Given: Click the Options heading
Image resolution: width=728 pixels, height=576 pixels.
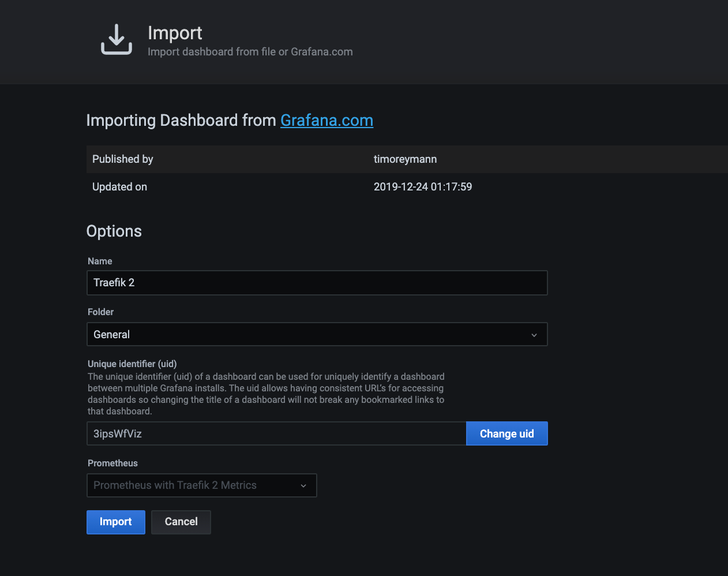Looking at the screenshot, I should pyautogui.click(x=114, y=231).
